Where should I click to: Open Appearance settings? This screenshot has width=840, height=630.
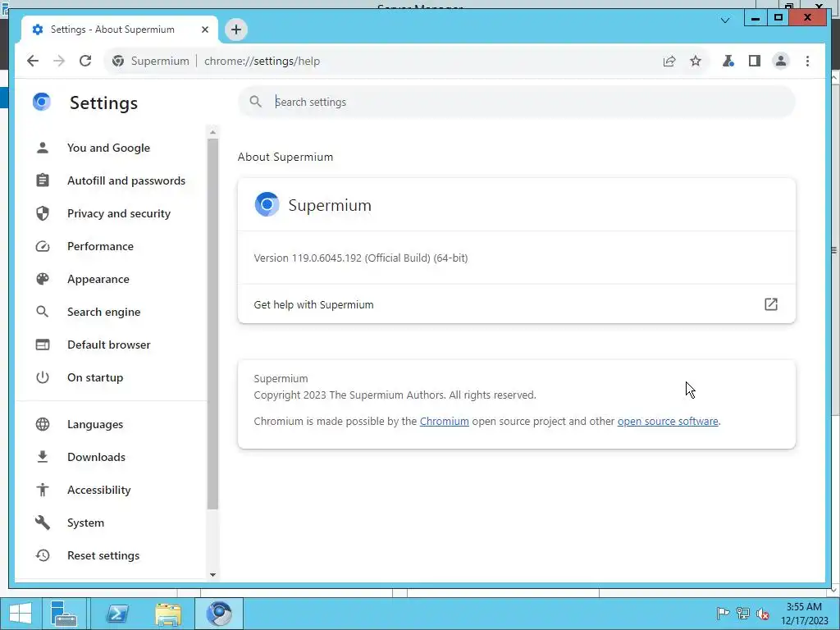click(98, 279)
